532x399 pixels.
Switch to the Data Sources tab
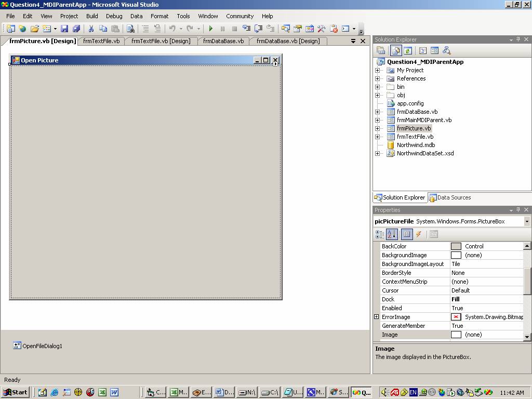point(450,197)
